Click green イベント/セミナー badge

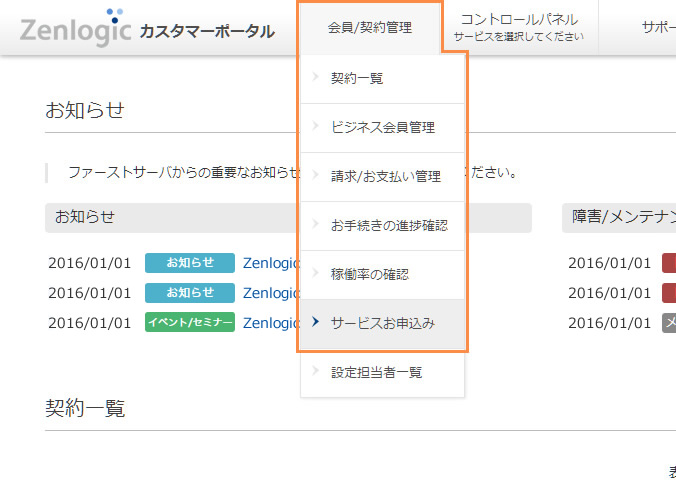[x=189, y=322]
